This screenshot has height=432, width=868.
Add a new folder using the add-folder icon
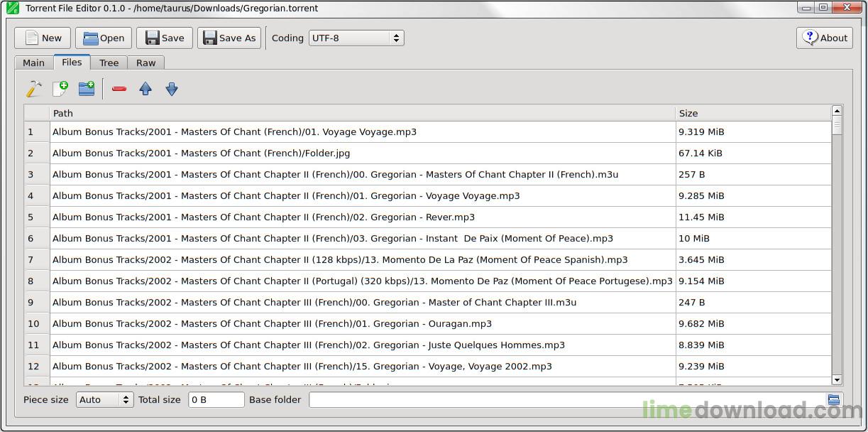(86, 88)
